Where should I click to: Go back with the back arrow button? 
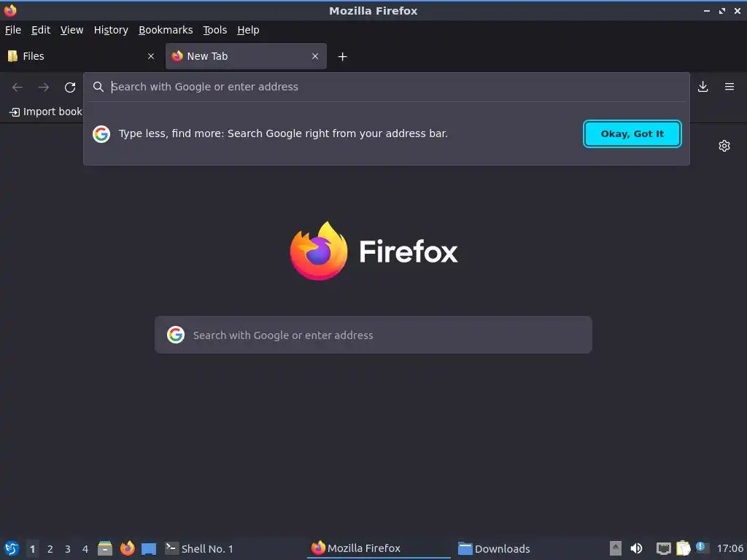(x=18, y=87)
